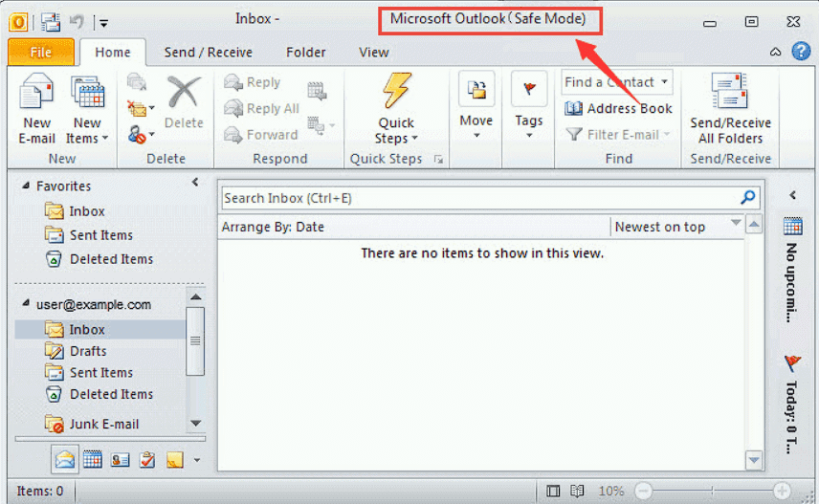Image resolution: width=819 pixels, height=504 pixels.
Task: Click the search magnifier icon
Action: (x=748, y=197)
